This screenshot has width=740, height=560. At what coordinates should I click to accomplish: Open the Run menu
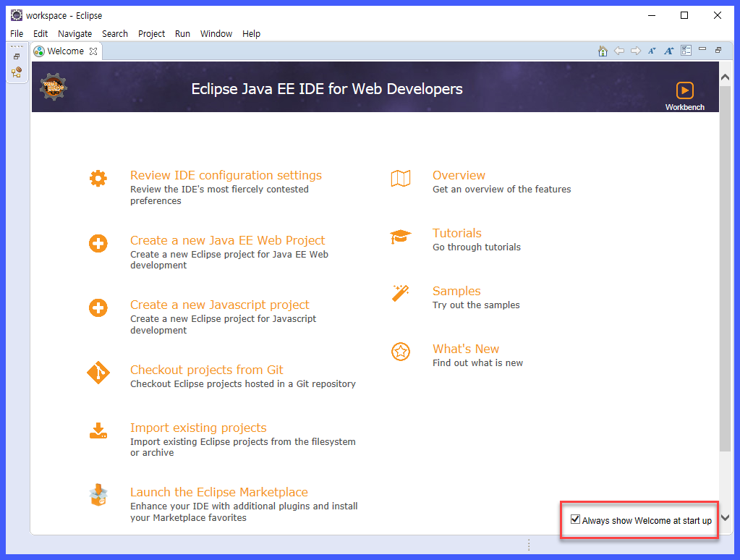click(x=182, y=33)
